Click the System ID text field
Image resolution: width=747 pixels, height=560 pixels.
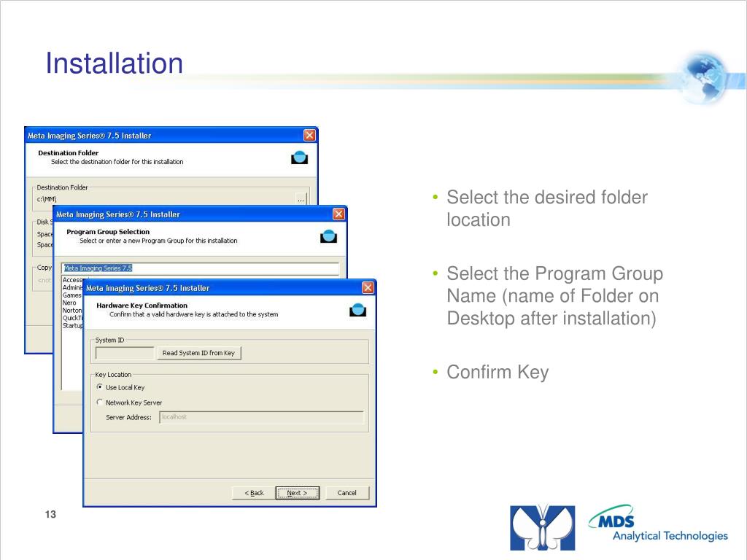[x=125, y=353]
